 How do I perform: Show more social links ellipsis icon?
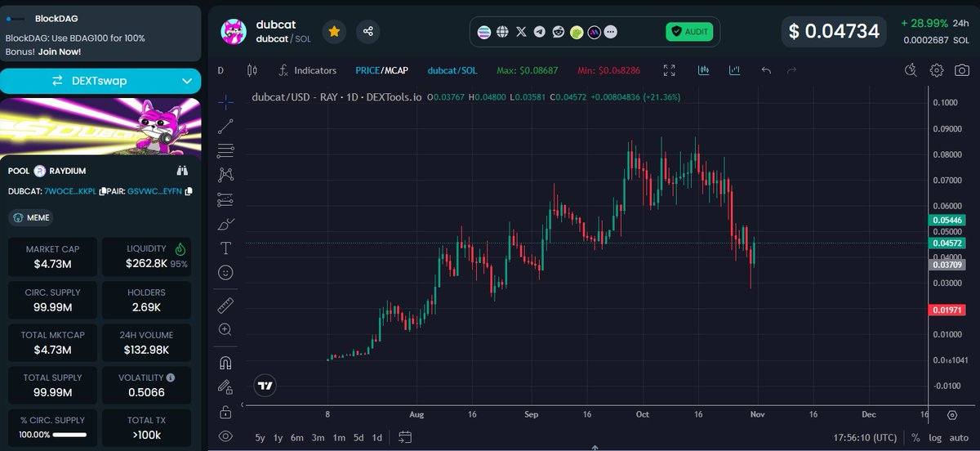tap(612, 32)
